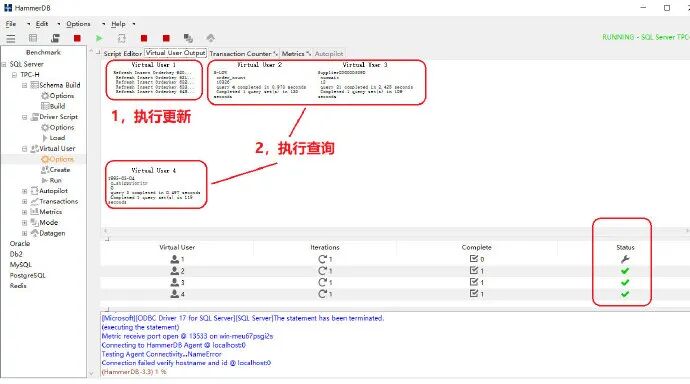Screen dimensions: 690x384
Task: Click the load driver script toolbar icon
Action: tap(55, 38)
